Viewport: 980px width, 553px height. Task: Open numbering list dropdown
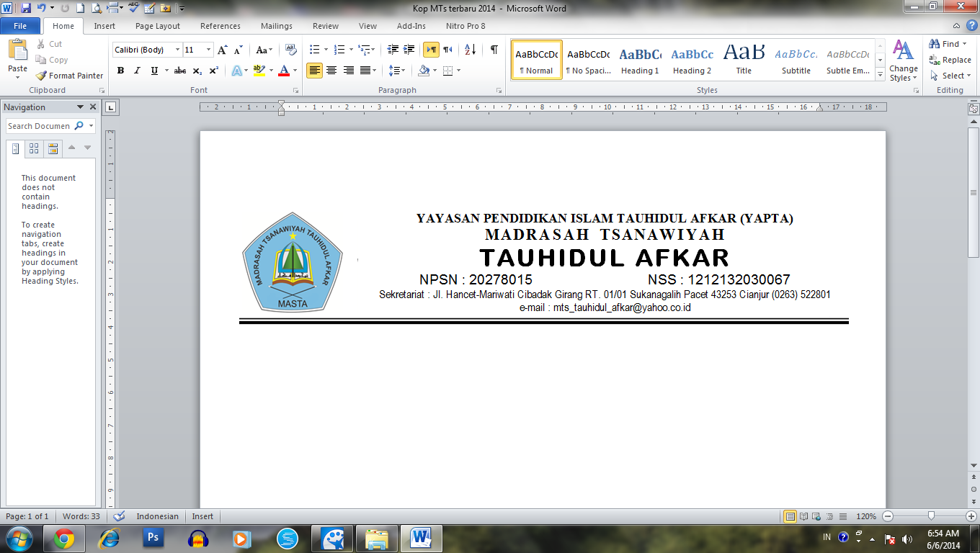click(351, 50)
